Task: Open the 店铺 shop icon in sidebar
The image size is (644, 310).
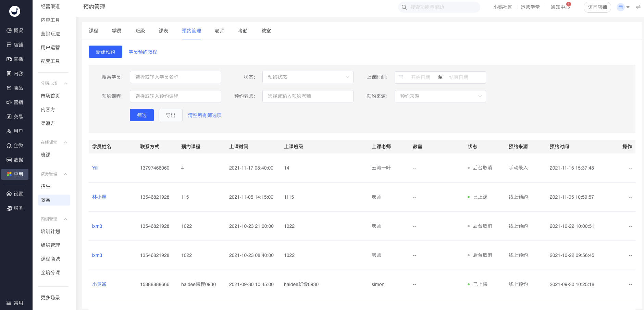Action: coord(9,45)
